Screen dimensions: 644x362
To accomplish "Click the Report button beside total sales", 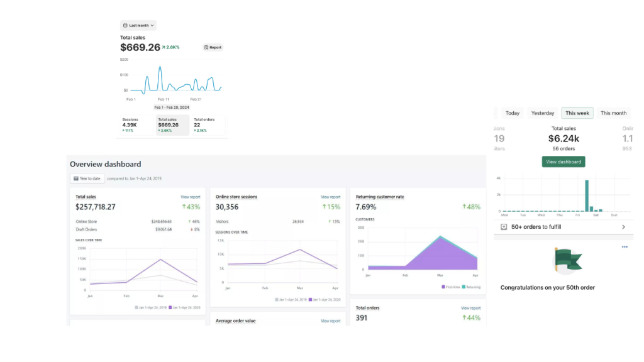I will coord(213,47).
